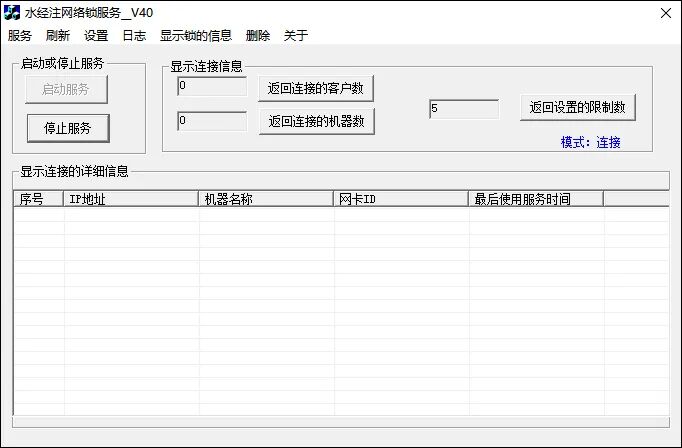Select the limit number field showing 5

[464, 109]
